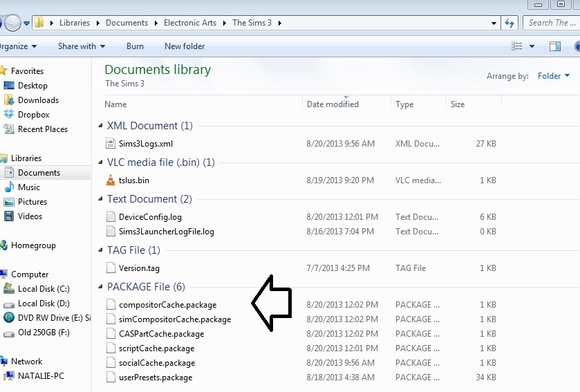Open the Arrange by Folder dropdown
Viewport: 580px width, 392px height.
click(553, 76)
